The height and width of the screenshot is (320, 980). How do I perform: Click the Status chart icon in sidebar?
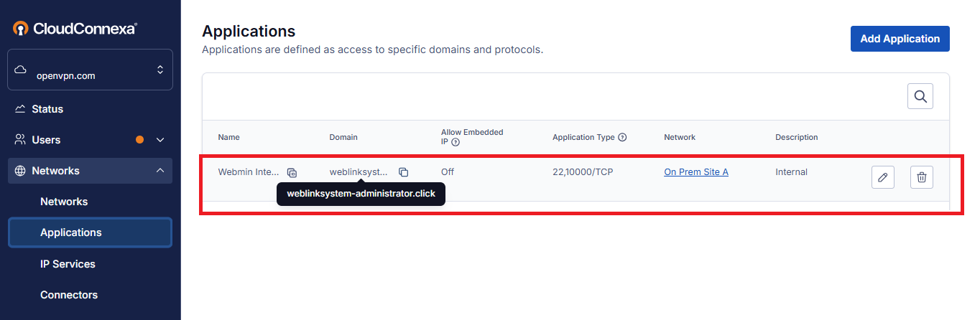click(20, 109)
